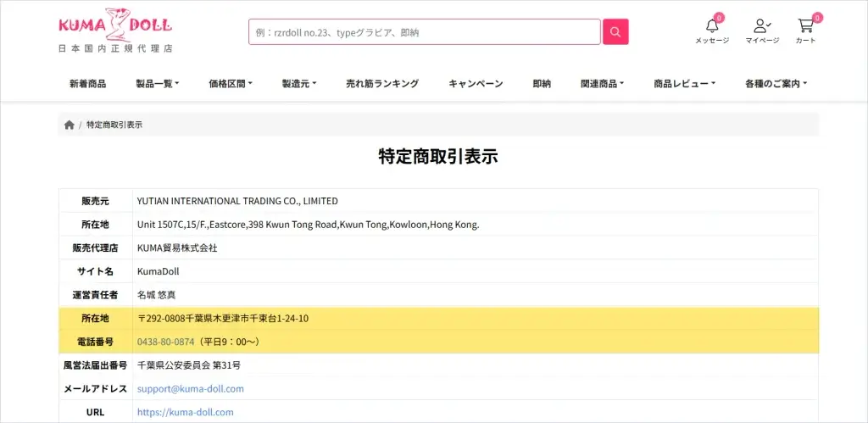The image size is (868, 423).
Task: Click the メールアドレス row label
Action: coord(95,389)
